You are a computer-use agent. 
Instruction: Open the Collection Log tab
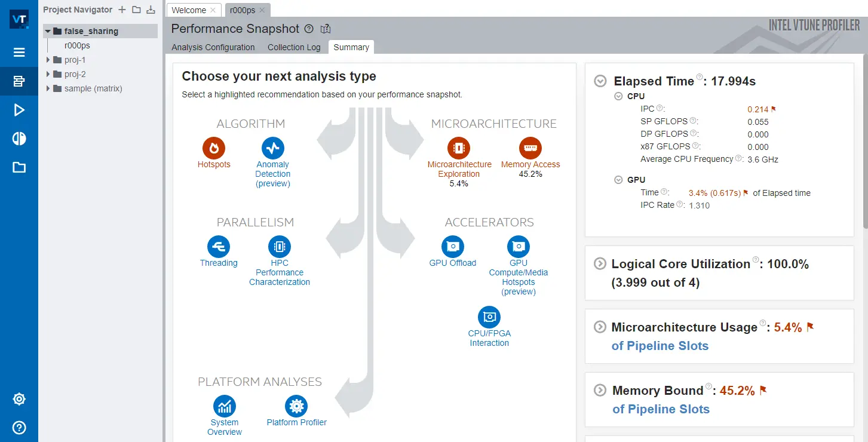click(x=294, y=47)
